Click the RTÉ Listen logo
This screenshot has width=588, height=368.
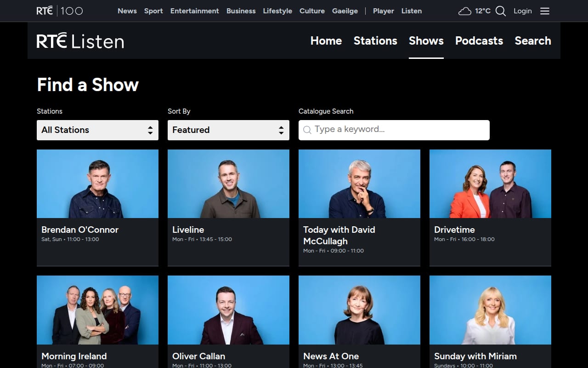(80, 41)
